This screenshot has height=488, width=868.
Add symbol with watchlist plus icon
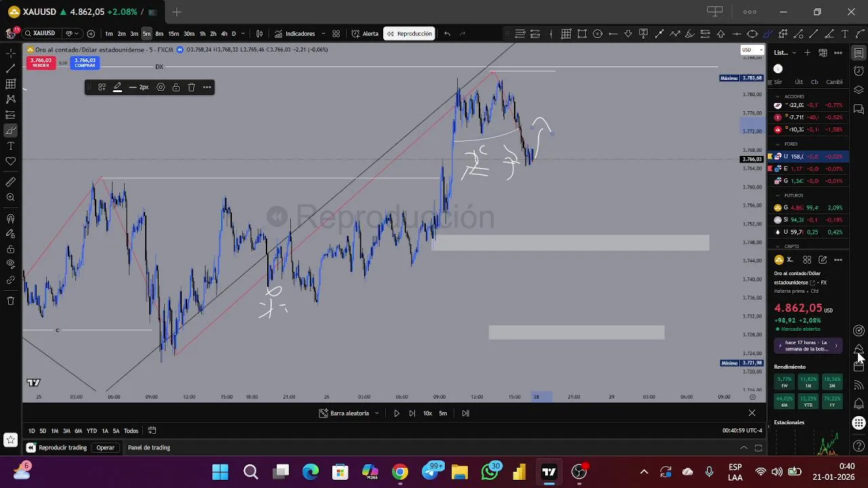(x=807, y=52)
